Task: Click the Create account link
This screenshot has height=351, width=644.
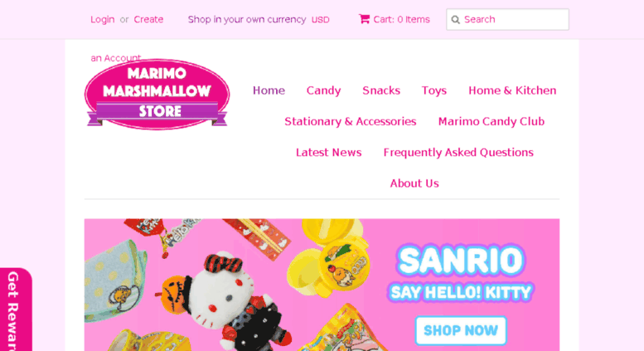Action: [148, 19]
